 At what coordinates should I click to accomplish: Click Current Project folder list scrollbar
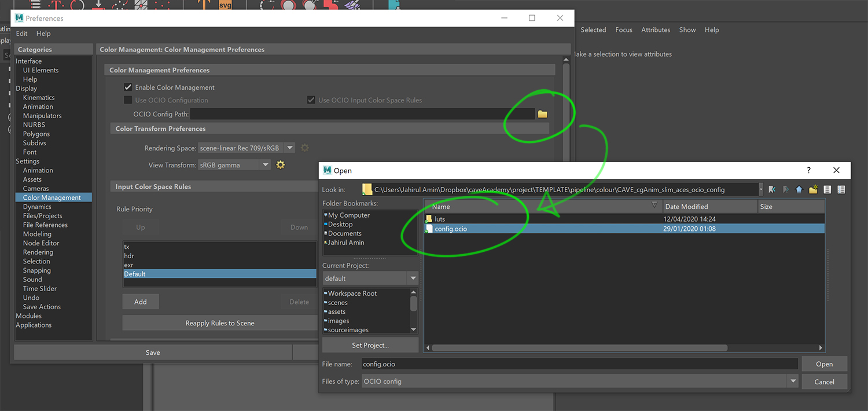413,303
